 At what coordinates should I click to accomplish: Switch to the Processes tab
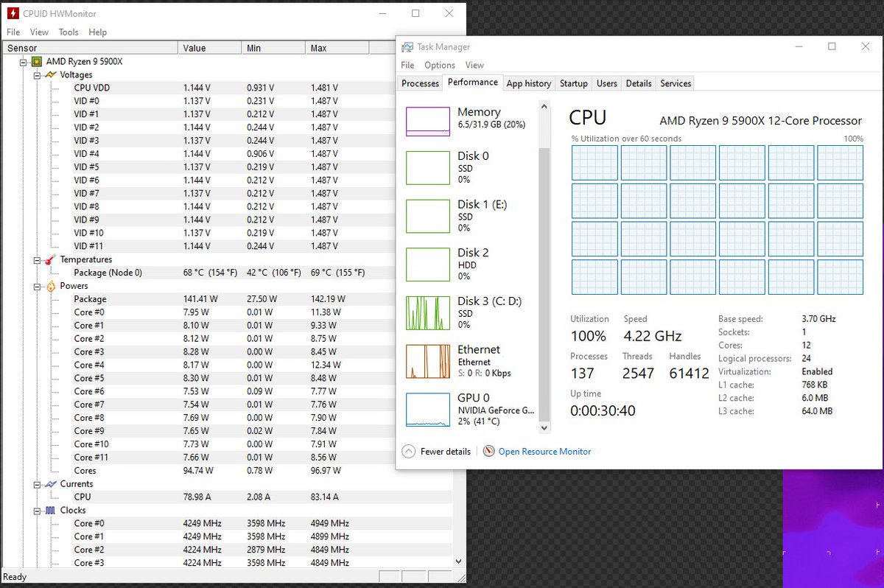coord(421,83)
